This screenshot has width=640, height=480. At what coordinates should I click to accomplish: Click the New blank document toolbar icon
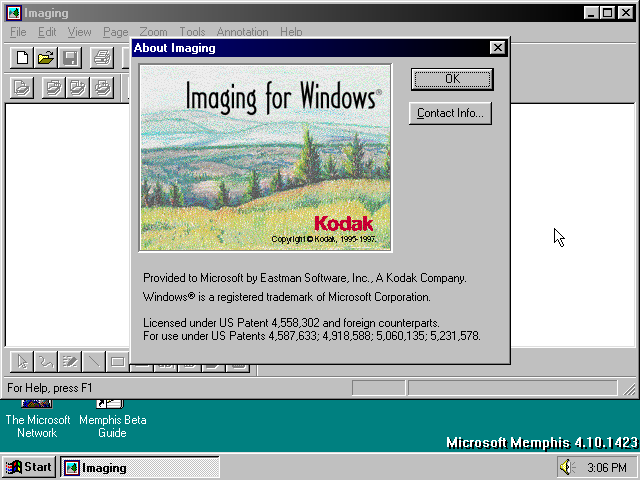click(22, 58)
